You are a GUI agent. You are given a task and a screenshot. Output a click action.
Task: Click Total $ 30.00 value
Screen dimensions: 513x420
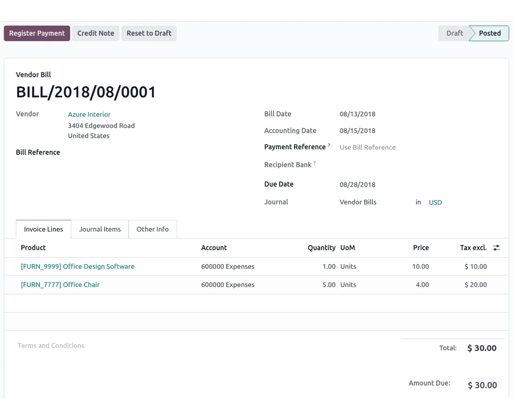pos(482,348)
